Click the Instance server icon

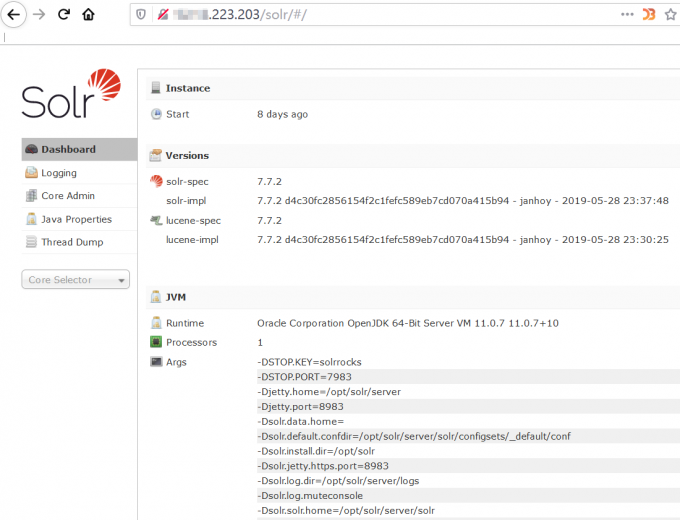156,88
